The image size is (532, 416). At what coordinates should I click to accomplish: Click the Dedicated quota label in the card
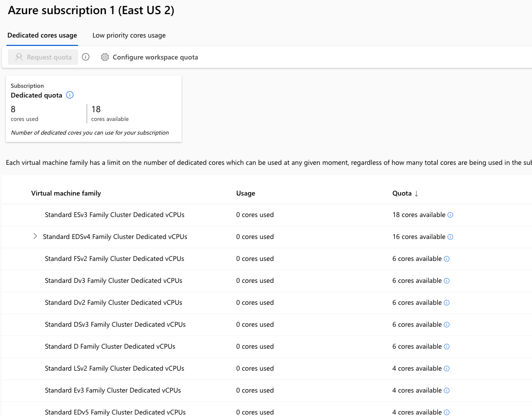tap(36, 95)
